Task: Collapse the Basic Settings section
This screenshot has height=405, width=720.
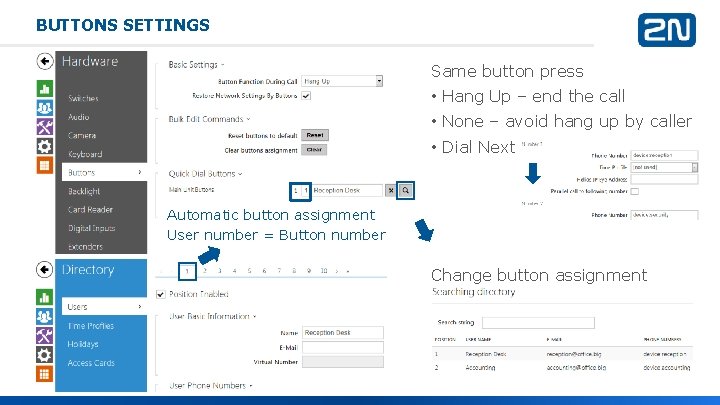Action: (x=196, y=65)
